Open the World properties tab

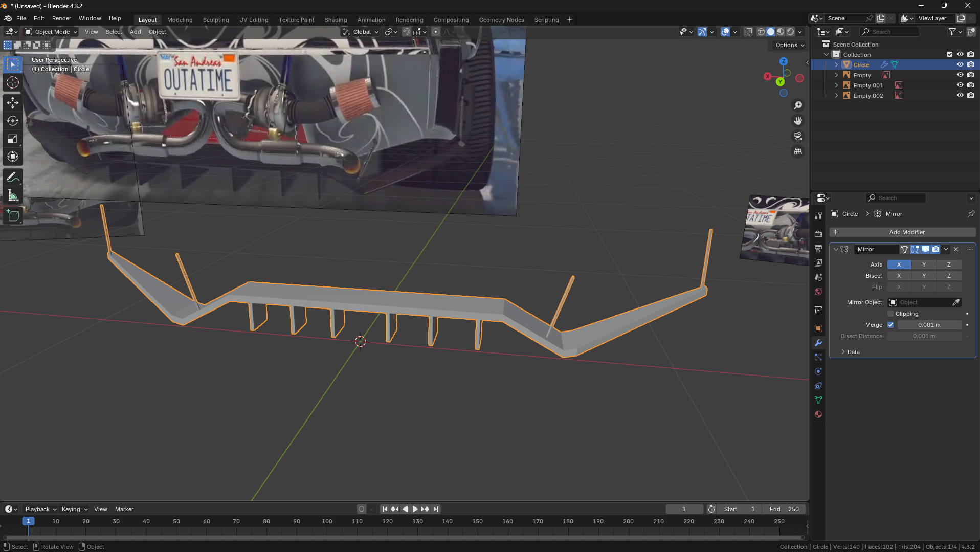coord(818,292)
